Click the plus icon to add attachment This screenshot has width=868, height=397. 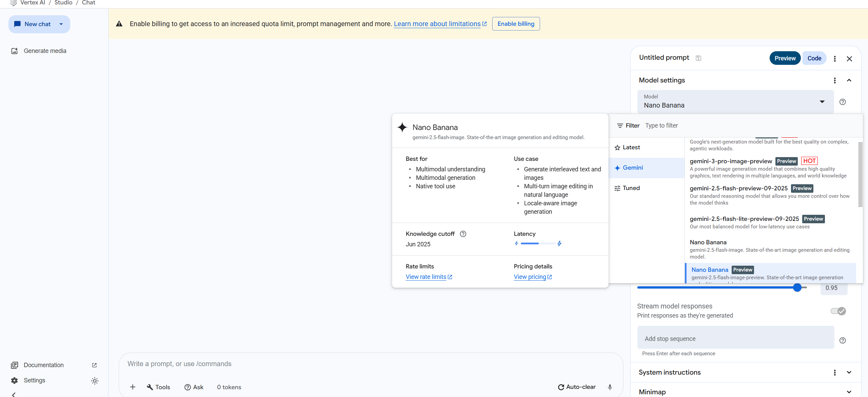pyautogui.click(x=133, y=387)
